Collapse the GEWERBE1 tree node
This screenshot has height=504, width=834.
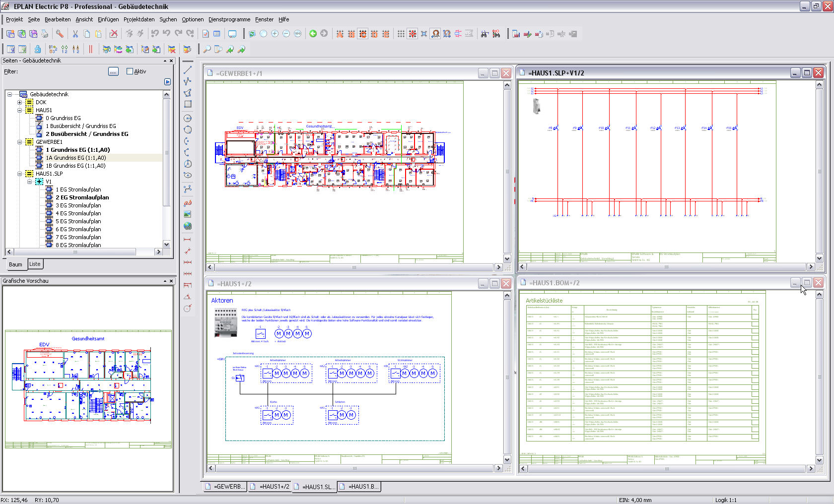tap(20, 142)
